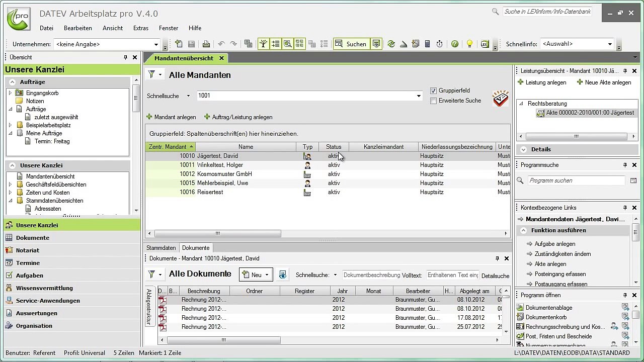
Task: Click the filter funnel next to Alle Mandanten
Action: tap(151, 75)
